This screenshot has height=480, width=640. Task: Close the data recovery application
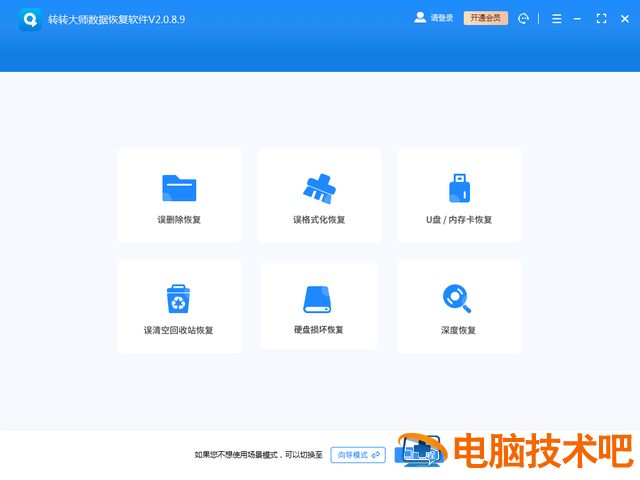[x=625, y=19]
